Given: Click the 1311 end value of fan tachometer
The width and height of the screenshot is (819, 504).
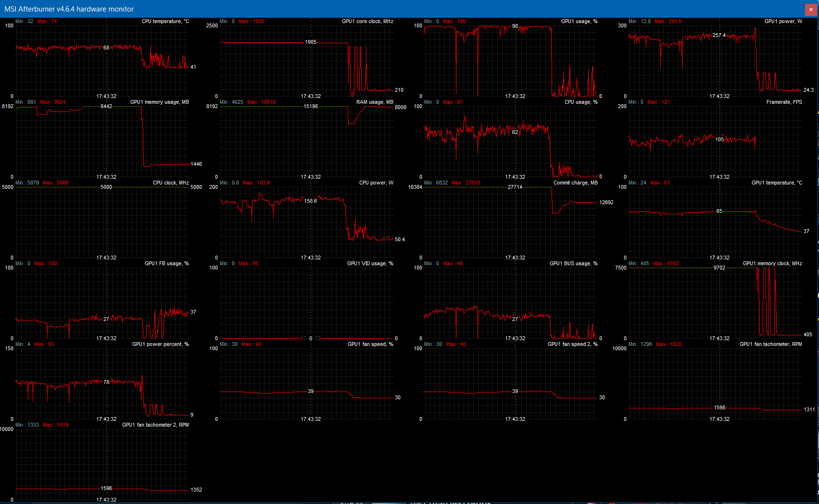Looking at the screenshot, I should (809, 409).
